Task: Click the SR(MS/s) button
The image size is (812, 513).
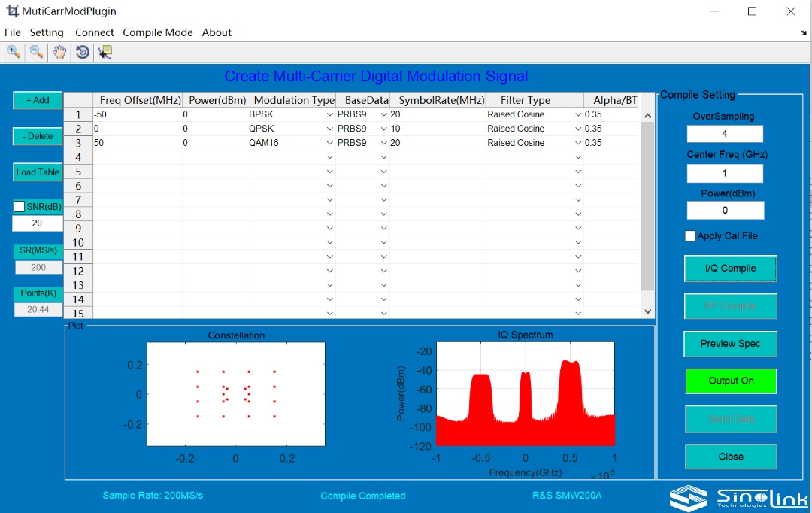Action: click(38, 250)
